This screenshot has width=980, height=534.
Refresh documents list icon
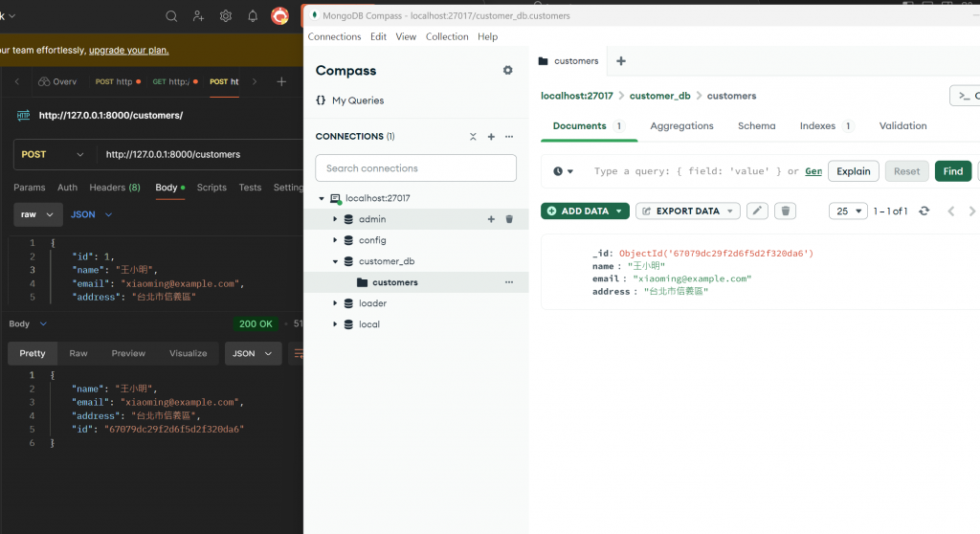click(x=924, y=211)
